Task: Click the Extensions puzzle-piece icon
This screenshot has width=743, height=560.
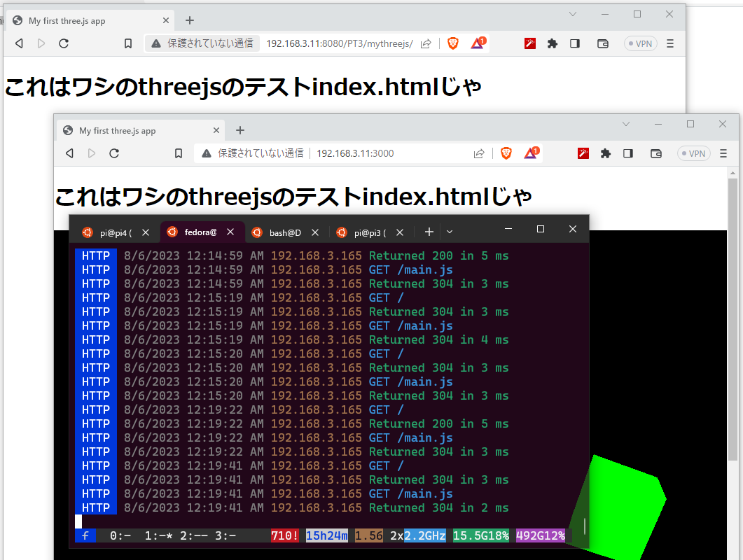Action: [606, 153]
